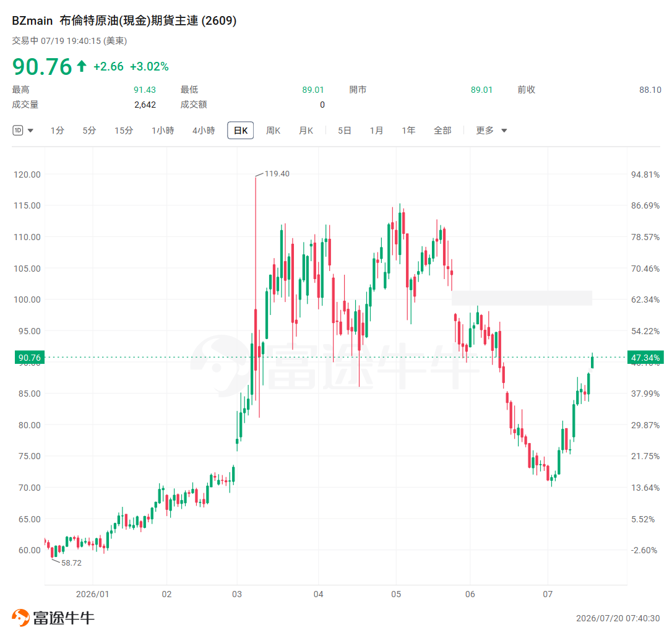This screenshot has width=672, height=638.
Task: Show the 1年 range
Action: pyautogui.click(x=408, y=130)
